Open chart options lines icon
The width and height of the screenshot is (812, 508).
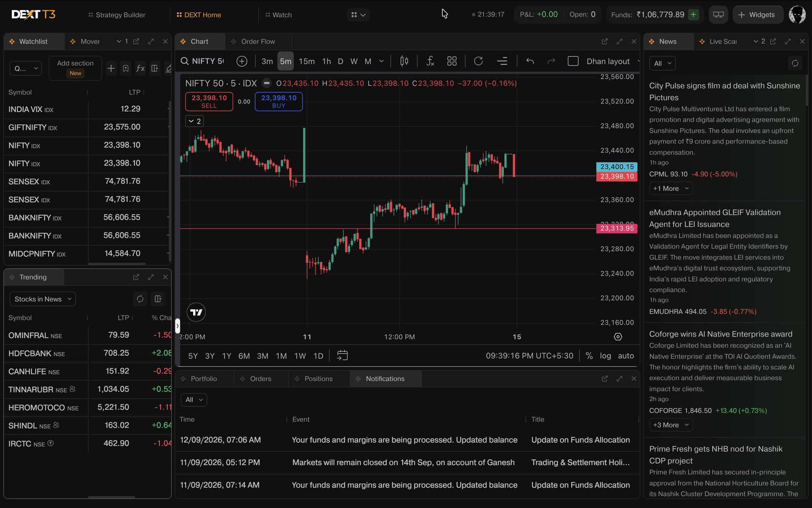(x=502, y=61)
